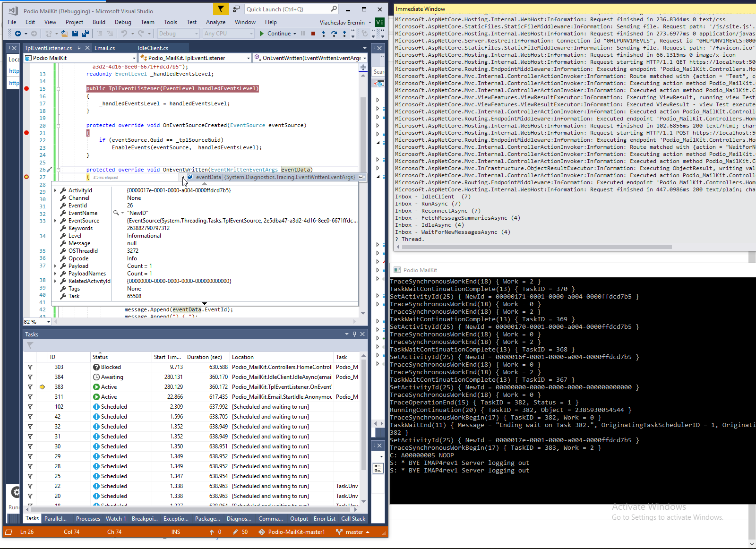
Task: Click the magnifier visualizer next to EventName
Action: coord(116,213)
